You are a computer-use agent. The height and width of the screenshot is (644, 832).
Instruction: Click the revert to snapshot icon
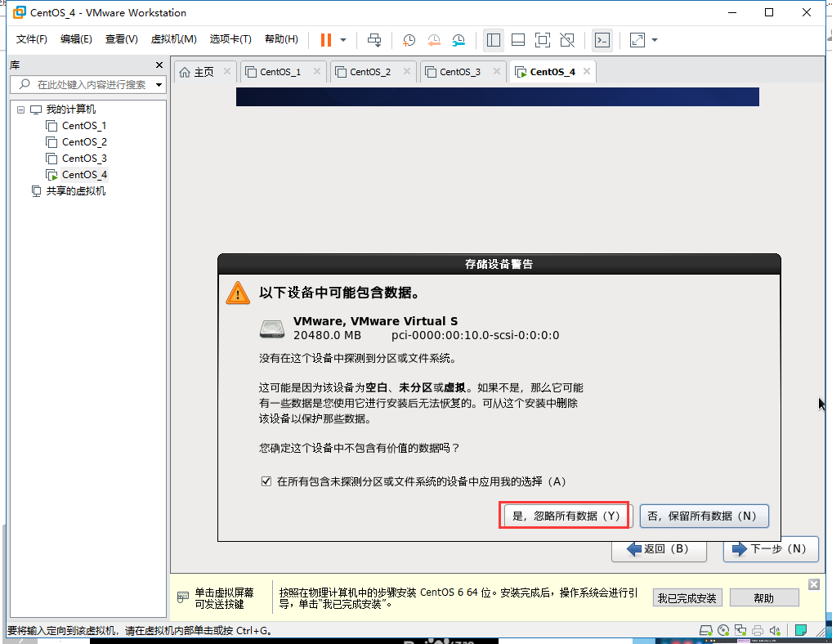click(433, 40)
